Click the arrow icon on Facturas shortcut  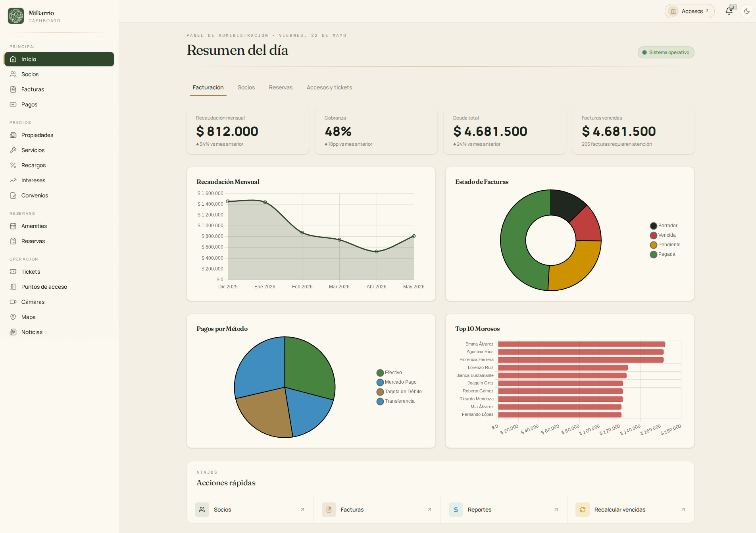pyautogui.click(x=429, y=510)
